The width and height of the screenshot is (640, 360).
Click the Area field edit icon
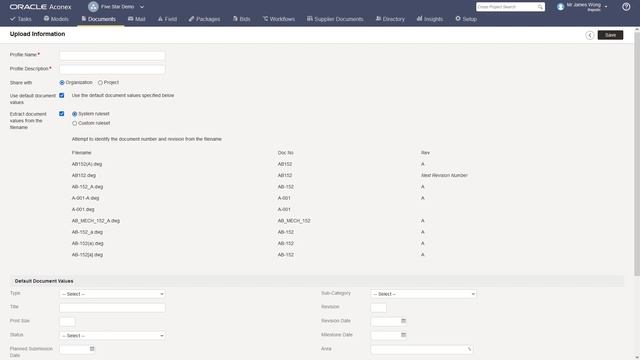(x=469, y=349)
